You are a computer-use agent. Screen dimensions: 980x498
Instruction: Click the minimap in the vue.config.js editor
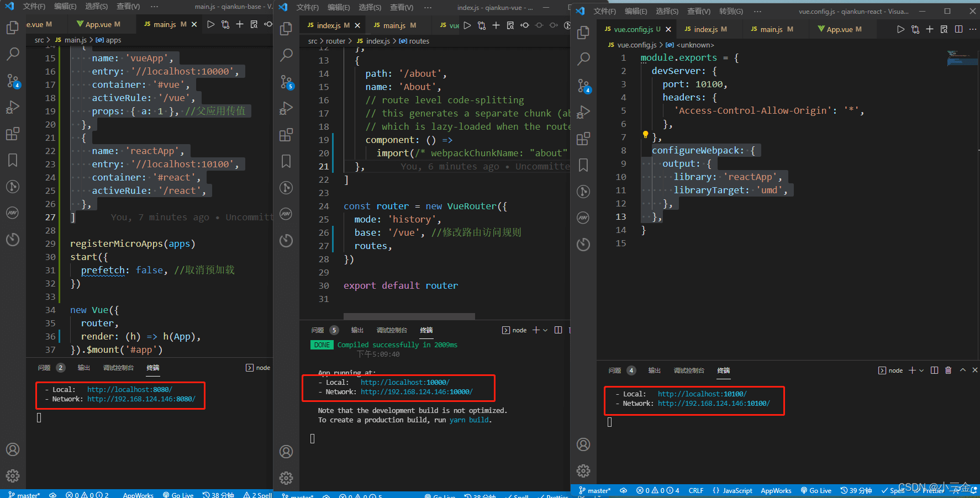(961, 58)
